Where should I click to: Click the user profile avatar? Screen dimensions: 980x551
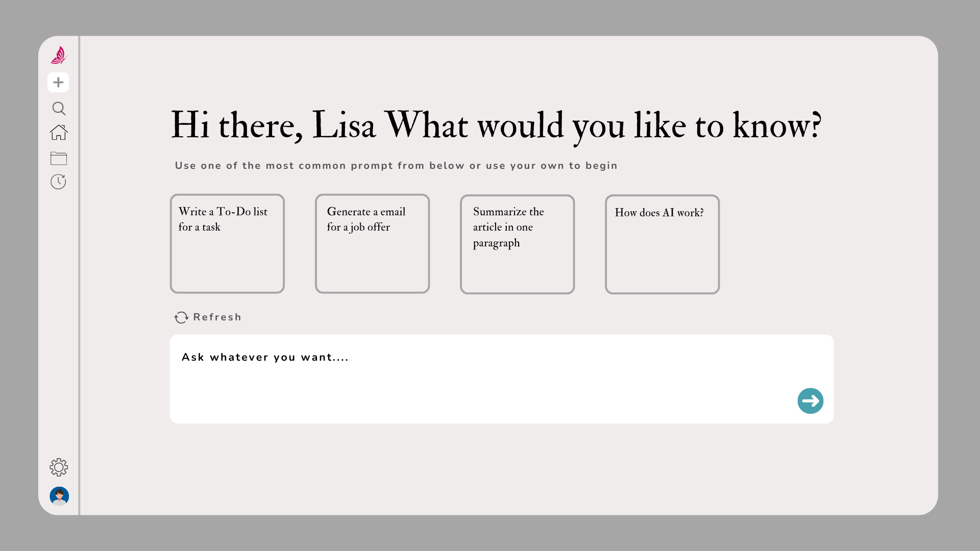[x=59, y=496]
